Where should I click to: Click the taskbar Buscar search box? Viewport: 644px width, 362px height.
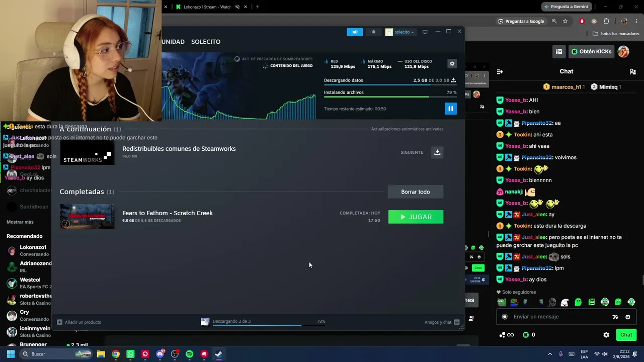tap(56, 354)
